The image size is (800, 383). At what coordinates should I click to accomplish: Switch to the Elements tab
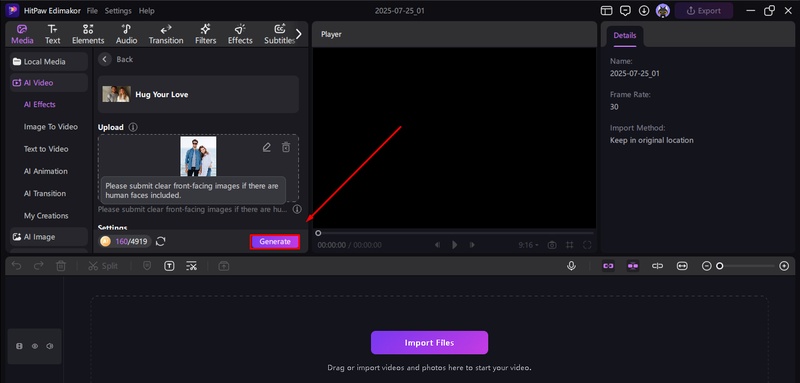pos(88,35)
